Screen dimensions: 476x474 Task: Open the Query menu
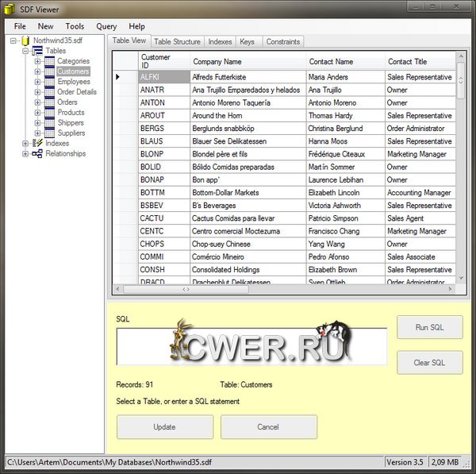[x=106, y=26]
